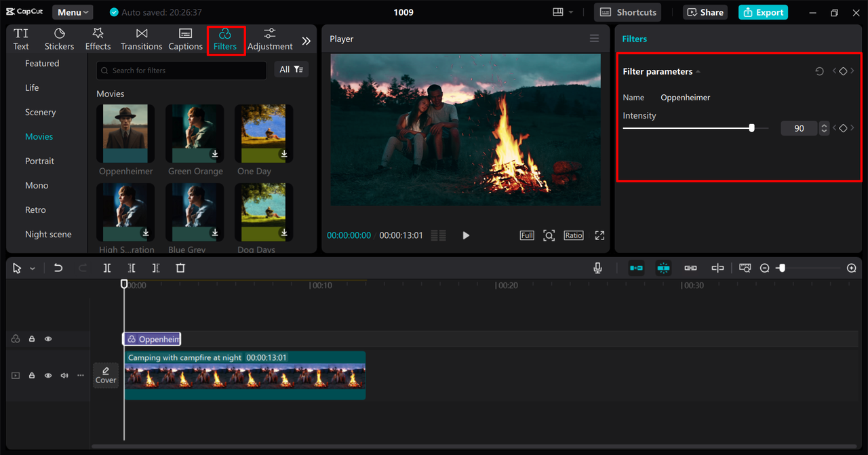Click the focus zoom icon in player
868x455 pixels.
point(549,235)
